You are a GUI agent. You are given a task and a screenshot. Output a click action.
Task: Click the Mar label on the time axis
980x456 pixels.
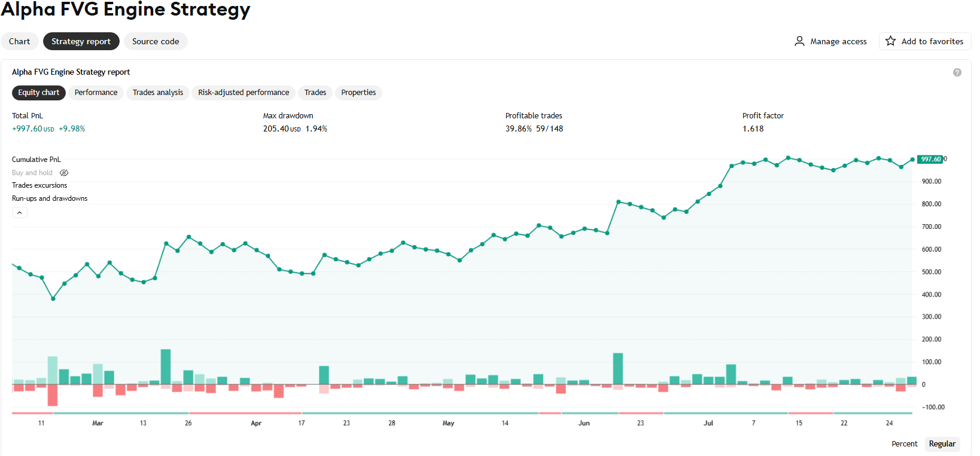click(x=98, y=423)
